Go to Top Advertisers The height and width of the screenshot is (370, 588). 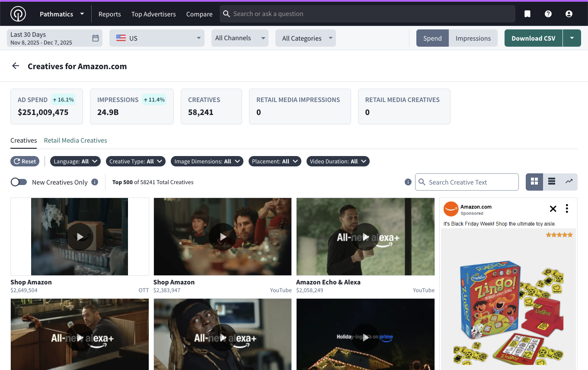[153, 14]
